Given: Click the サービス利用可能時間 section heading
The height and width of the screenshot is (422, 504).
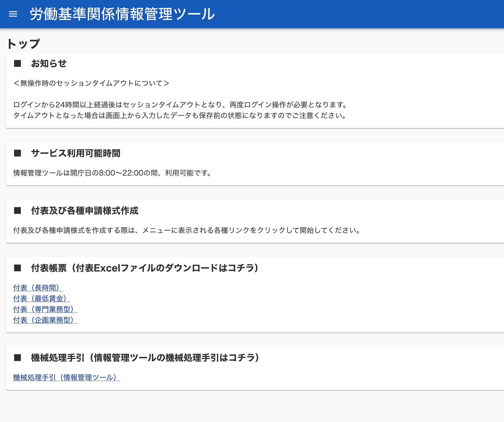Looking at the screenshot, I should [x=76, y=153].
